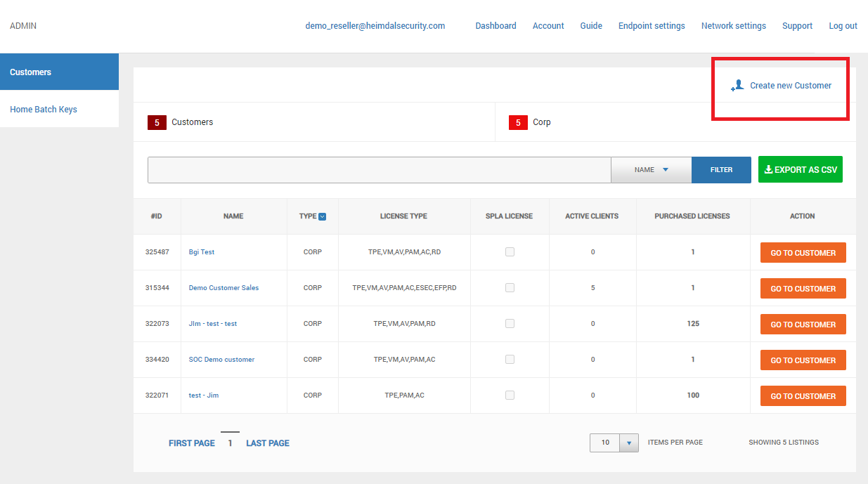The height and width of the screenshot is (484, 868).
Task: Open the Endpoint settings menu
Action: [x=652, y=26]
